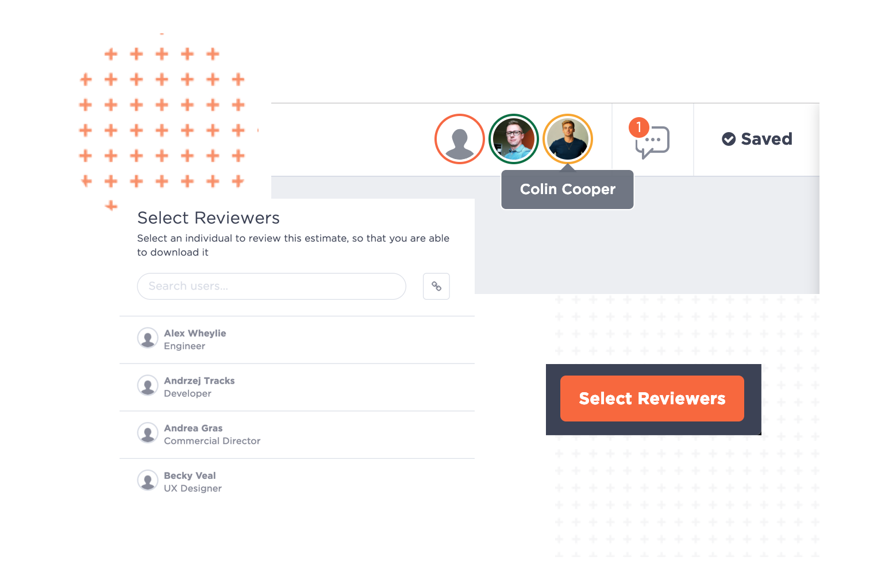Image resolution: width=885 pixels, height=588 pixels.
Task: Pick Becky Veal the UX Designer
Action: pyautogui.click(x=297, y=482)
